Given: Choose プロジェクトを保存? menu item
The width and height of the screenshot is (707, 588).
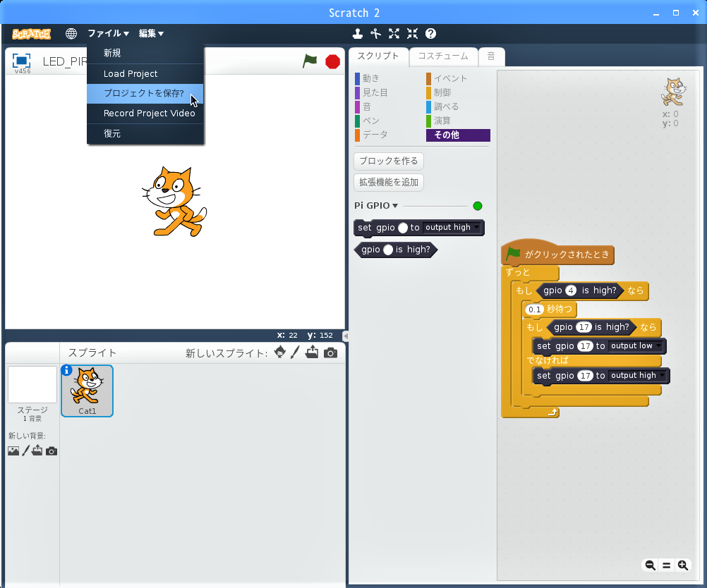Looking at the screenshot, I should 145,93.
